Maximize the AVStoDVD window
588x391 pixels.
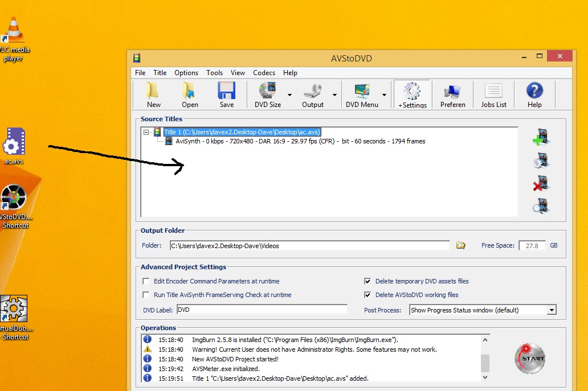point(539,56)
